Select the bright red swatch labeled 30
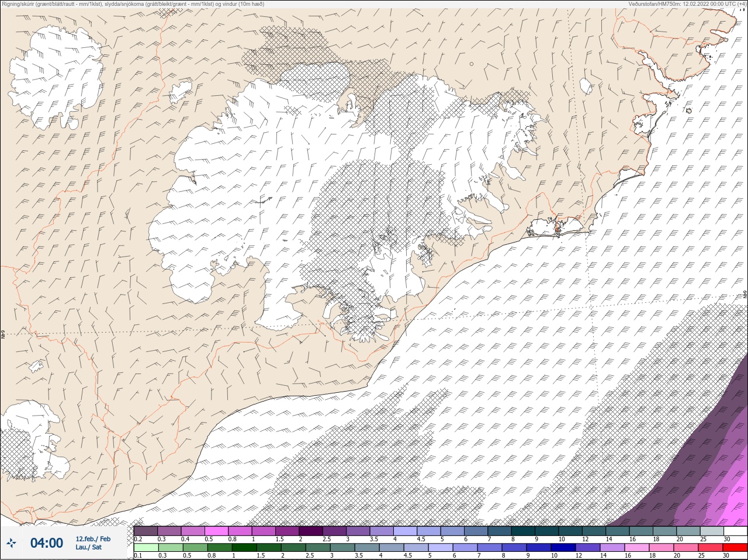This screenshot has width=748, height=560. click(735, 548)
